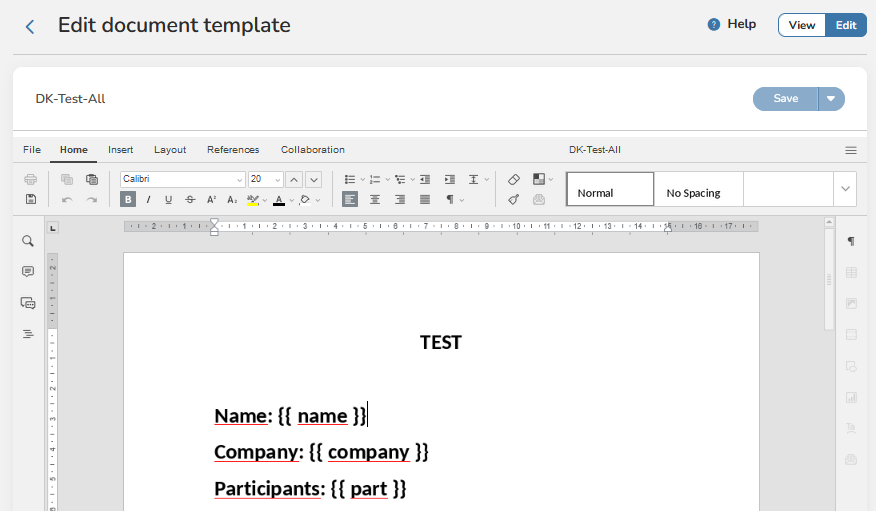Toggle italic formatting
The width and height of the screenshot is (876, 511).
(148, 199)
